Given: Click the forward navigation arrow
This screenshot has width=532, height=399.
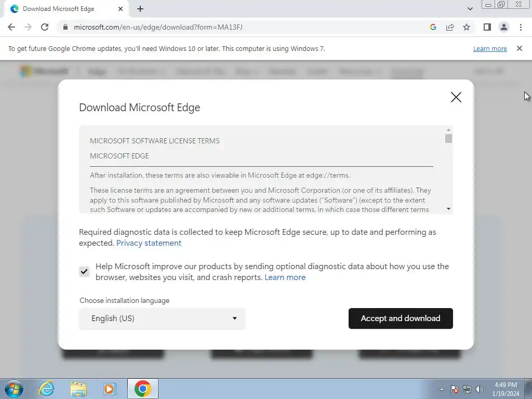Looking at the screenshot, I should (28, 27).
